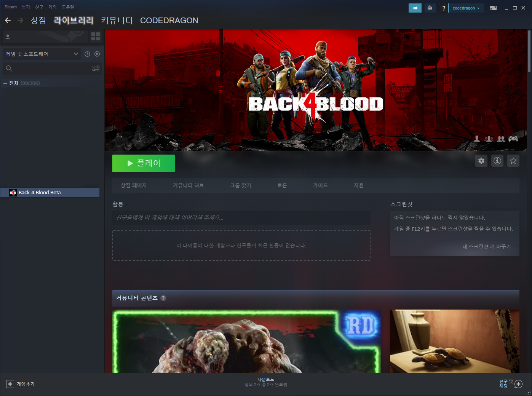Image resolution: width=532 pixels, height=396 pixels.
Task: Click 내 스크린샷 키 바꾸기 button
Action: coord(487,247)
